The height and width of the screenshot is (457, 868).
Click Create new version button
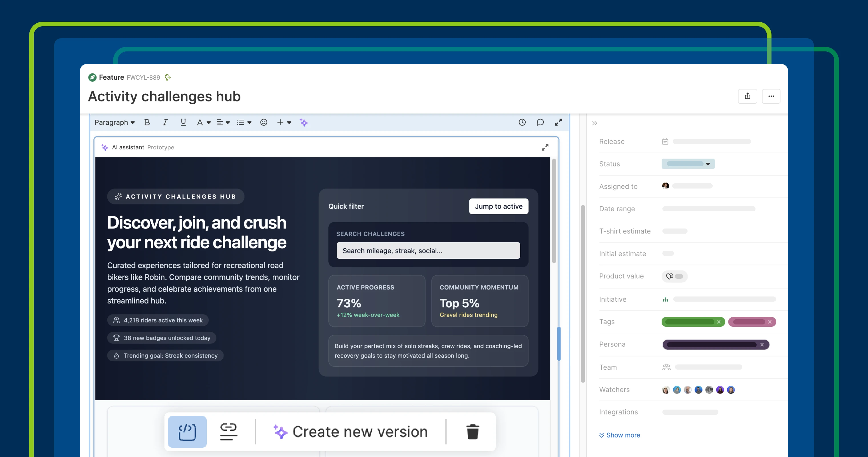click(x=350, y=432)
